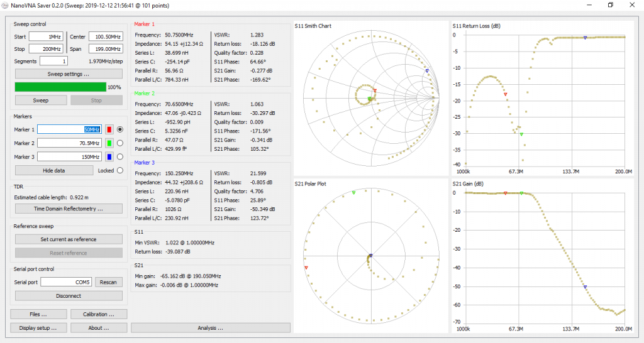Viewport: 644px width, 343px height.
Task: Minimize the NanoVNA Saver window
Action: tap(589, 5)
